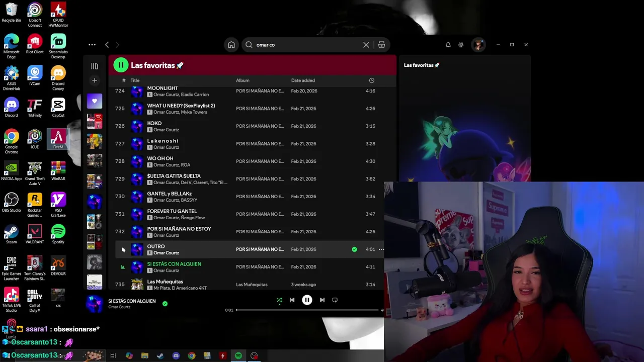Toggle the green saved checkmark on OUTRO row
The width and height of the screenshot is (644, 362).
(x=354, y=249)
